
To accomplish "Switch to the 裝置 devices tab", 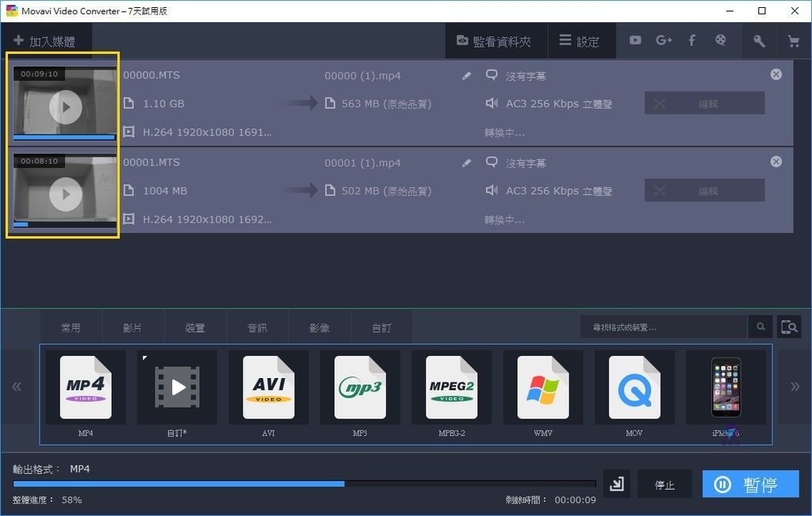I will (x=195, y=327).
